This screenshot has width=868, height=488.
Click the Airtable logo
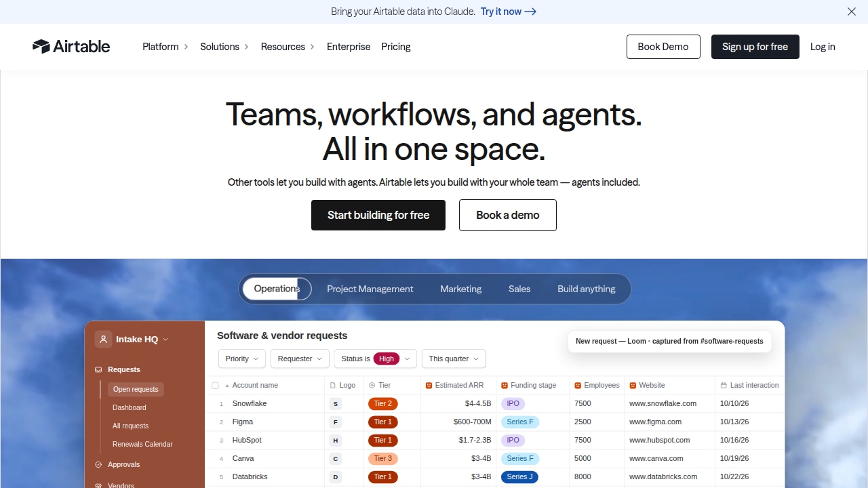pyautogui.click(x=71, y=46)
